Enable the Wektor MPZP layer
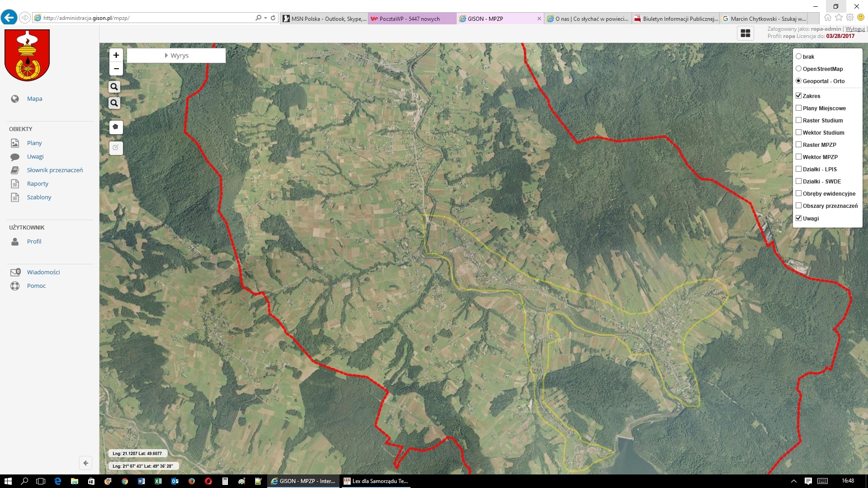Image resolution: width=868 pixels, height=488 pixels. click(799, 157)
